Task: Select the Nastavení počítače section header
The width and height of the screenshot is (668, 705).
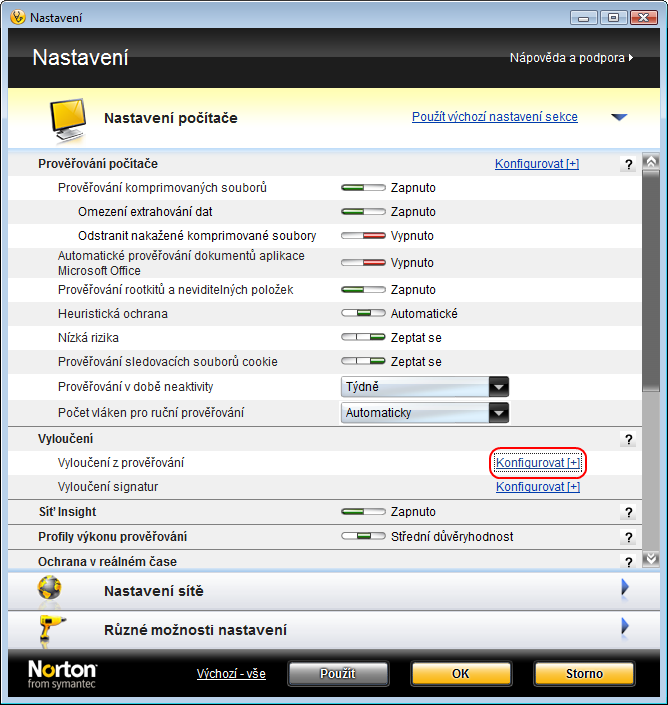Action: coord(334,118)
